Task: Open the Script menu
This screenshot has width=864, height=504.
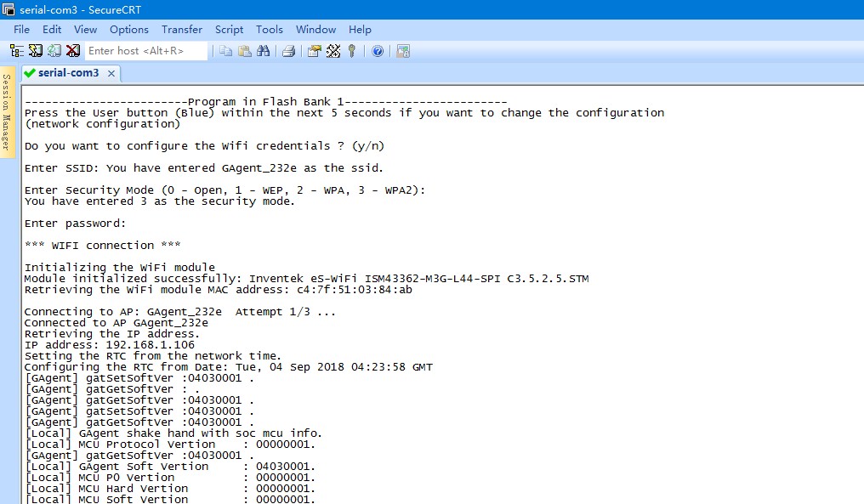Action: point(229,29)
